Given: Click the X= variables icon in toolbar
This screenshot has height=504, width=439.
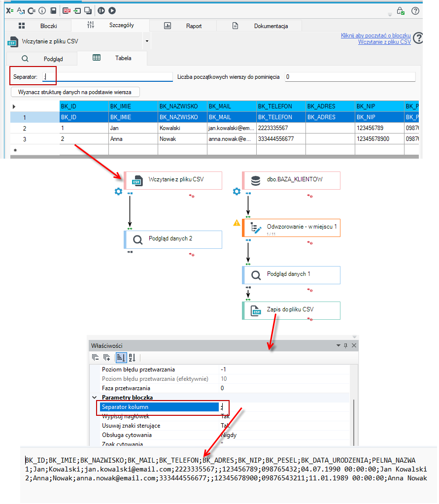Looking at the screenshot, I should tap(10, 11).
